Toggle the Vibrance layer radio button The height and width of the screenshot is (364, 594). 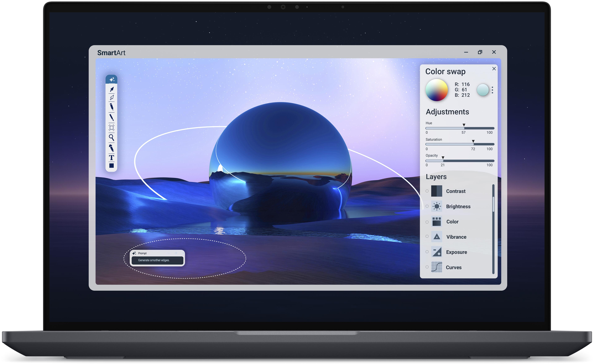427,236
